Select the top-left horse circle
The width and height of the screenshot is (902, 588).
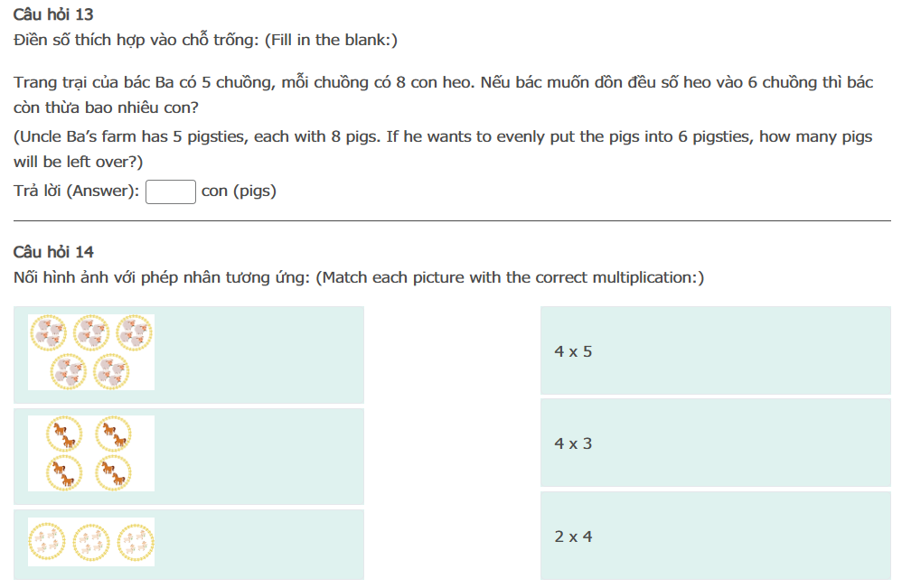coord(64,434)
